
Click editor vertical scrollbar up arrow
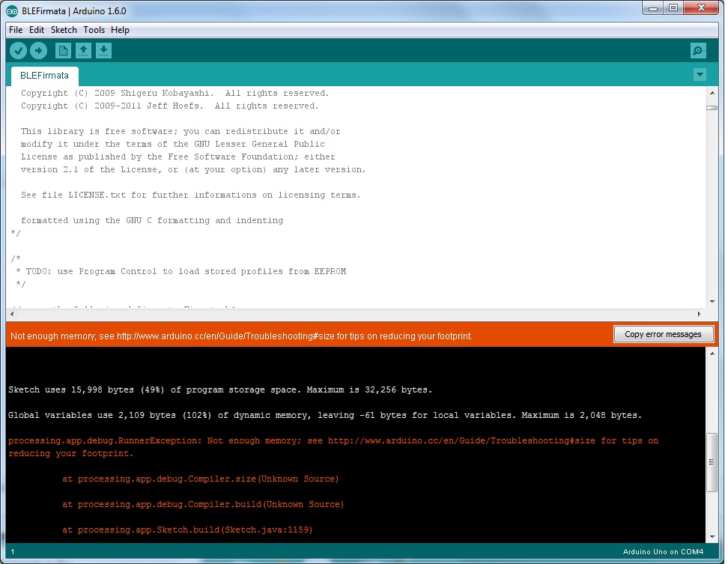point(712,93)
